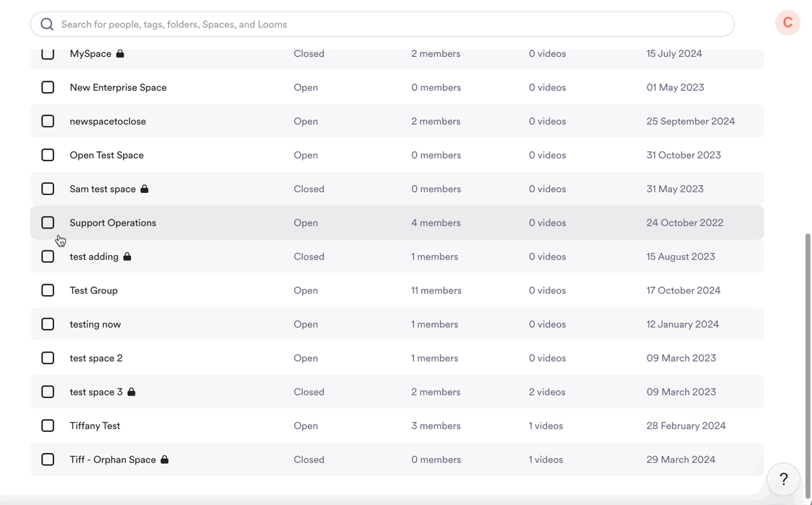Toggle the New Enterprise Space checkbox
This screenshot has width=812, height=505.
tap(48, 87)
